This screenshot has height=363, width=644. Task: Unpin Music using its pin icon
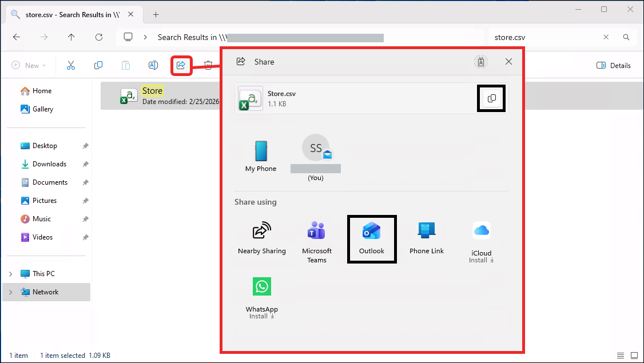click(x=85, y=220)
